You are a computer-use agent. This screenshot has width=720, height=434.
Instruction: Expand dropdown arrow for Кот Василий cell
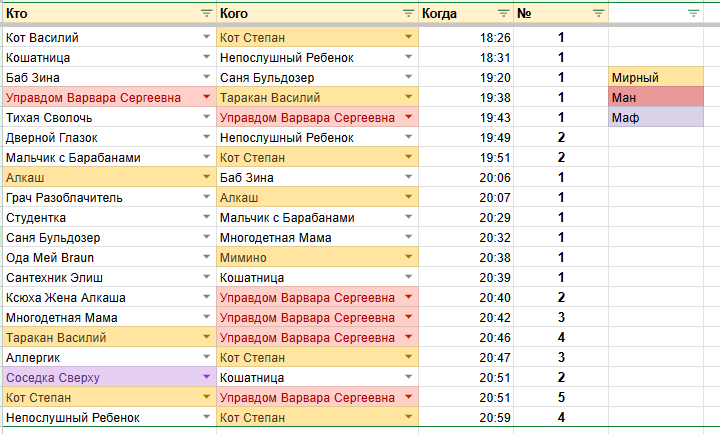point(207,37)
